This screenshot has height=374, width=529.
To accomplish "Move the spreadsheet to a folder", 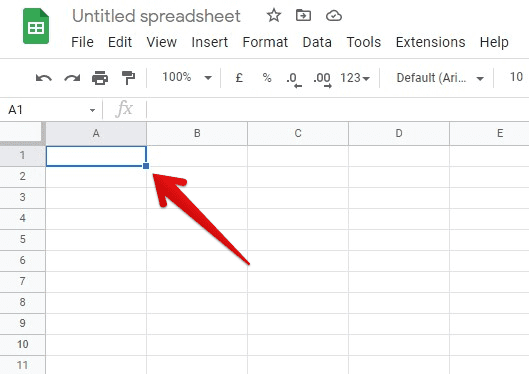I will 303,16.
